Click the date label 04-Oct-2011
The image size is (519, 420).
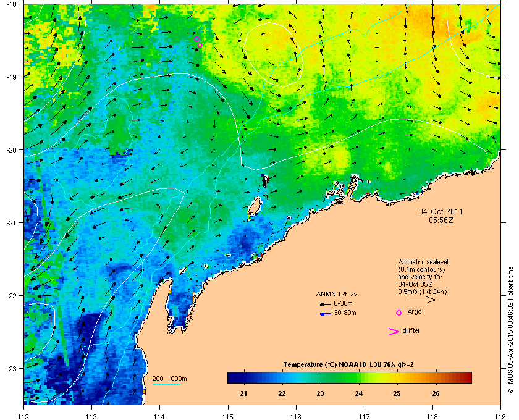point(441,211)
